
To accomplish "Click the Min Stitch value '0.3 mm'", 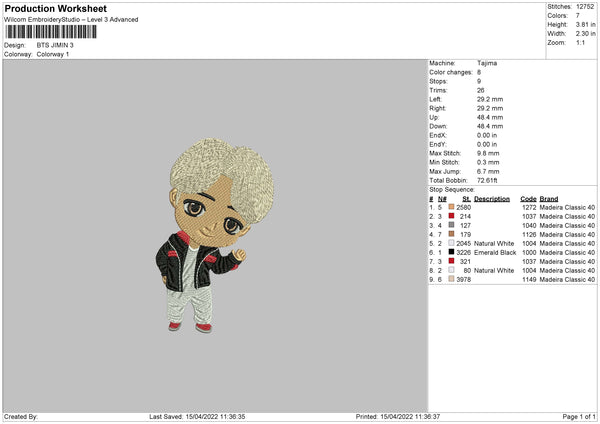I will (x=488, y=162).
